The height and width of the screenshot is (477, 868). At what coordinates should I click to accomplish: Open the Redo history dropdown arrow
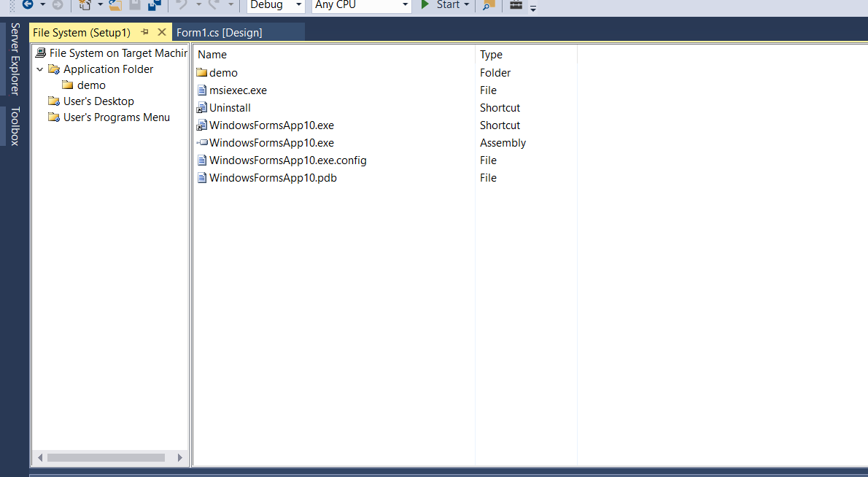pos(230,4)
